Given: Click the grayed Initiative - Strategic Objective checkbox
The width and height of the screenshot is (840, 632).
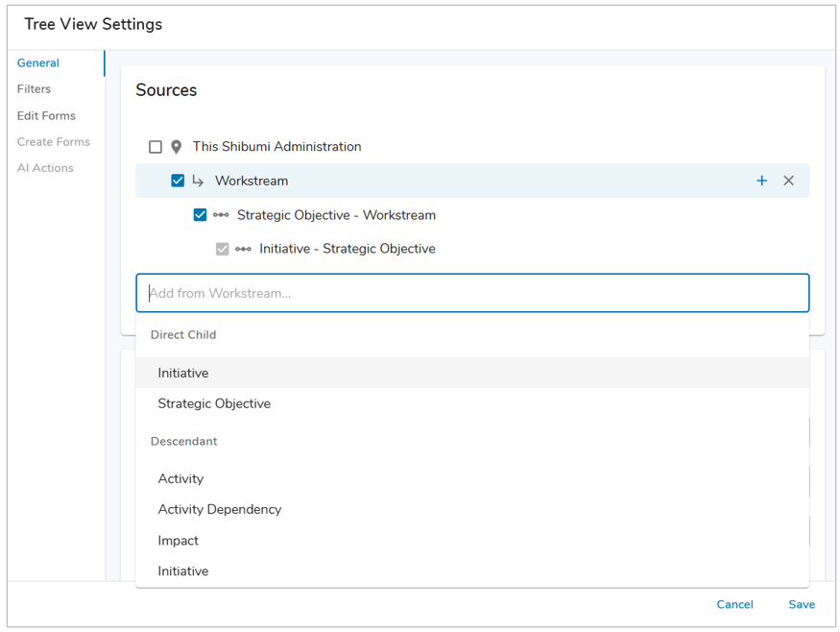Looking at the screenshot, I should tap(223, 249).
